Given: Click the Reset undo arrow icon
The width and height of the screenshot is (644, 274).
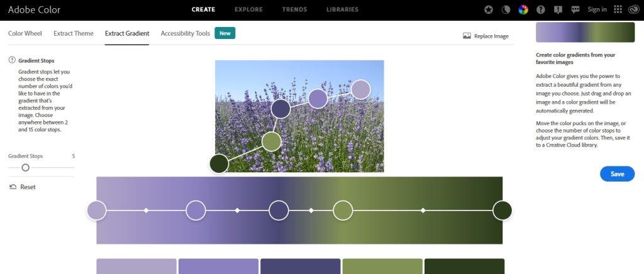Looking at the screenshot, I should 13,187.
